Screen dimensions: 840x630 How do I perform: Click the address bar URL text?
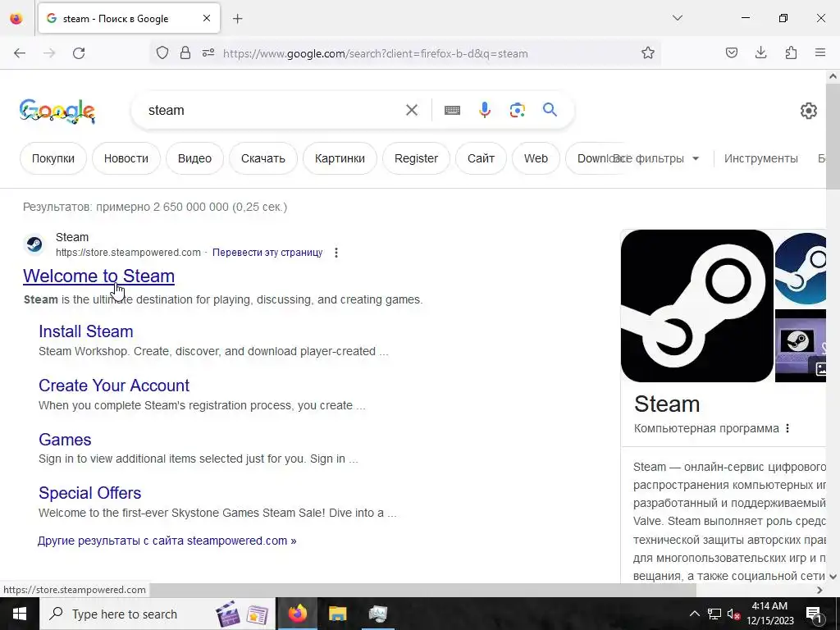pyautogui.click(x=375, y=53)
